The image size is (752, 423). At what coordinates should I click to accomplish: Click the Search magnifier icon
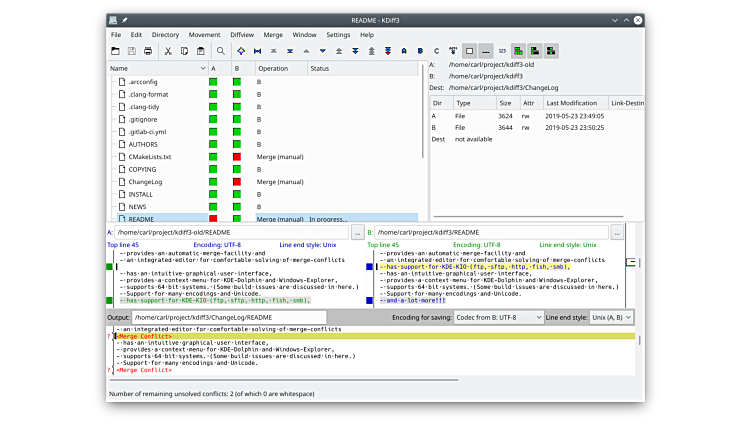tap(221, 50)
